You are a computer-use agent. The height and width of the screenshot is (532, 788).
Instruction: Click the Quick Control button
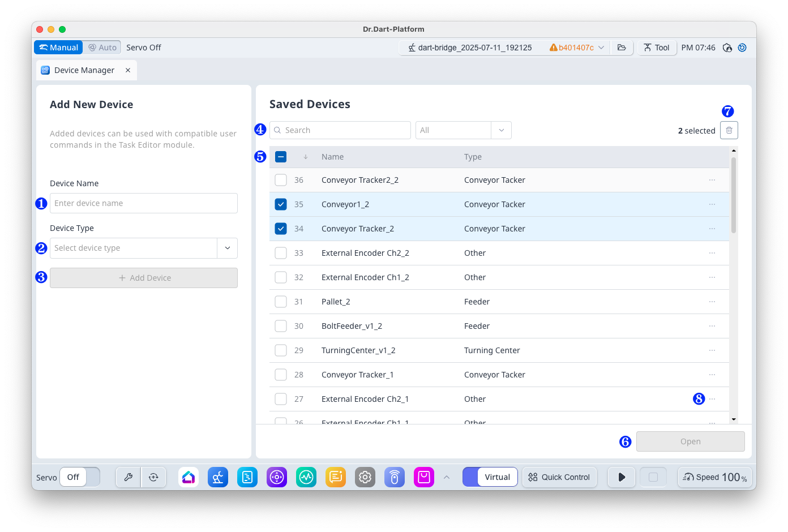click(x=559, y=477)
